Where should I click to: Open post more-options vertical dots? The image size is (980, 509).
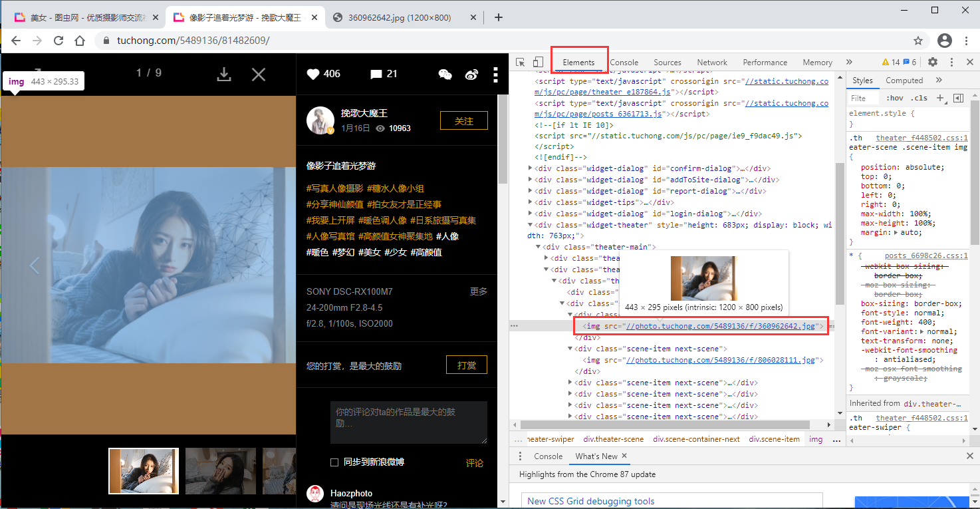click(495, 74)
